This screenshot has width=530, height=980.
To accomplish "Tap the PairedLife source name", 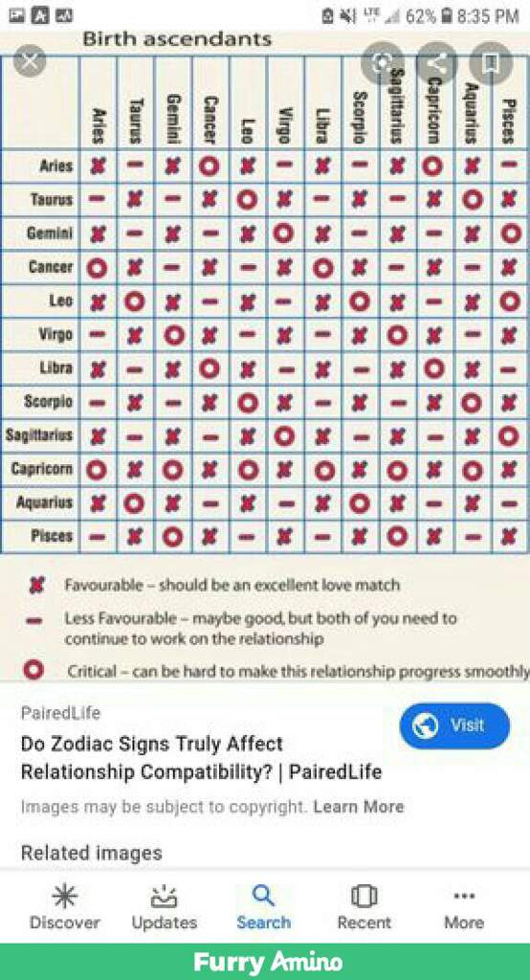I will click(x=60, y=712).
